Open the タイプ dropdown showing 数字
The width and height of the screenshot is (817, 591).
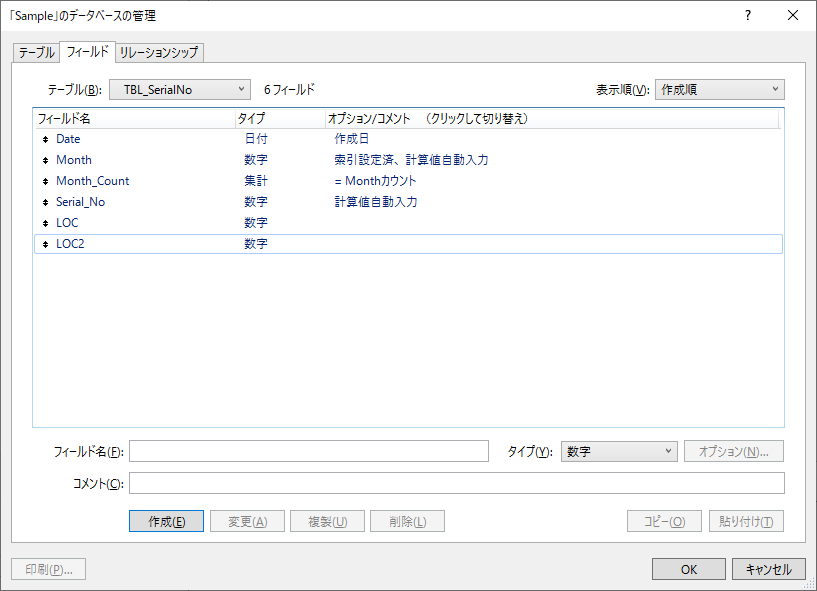(618, 451)
